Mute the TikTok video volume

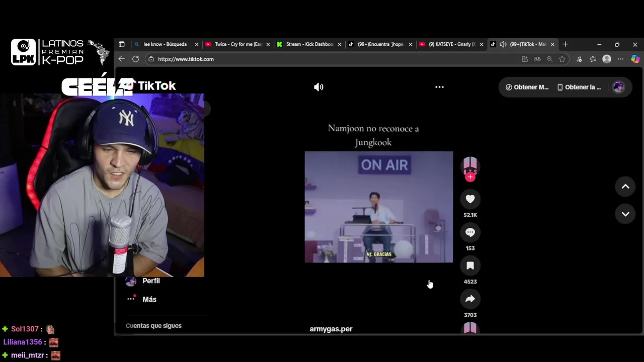click(x=318, y=87)
